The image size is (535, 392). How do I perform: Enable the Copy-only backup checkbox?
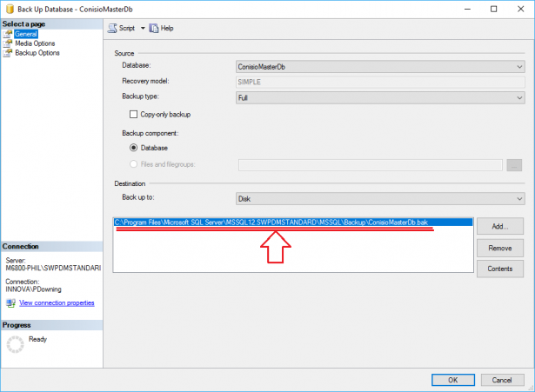133,114
